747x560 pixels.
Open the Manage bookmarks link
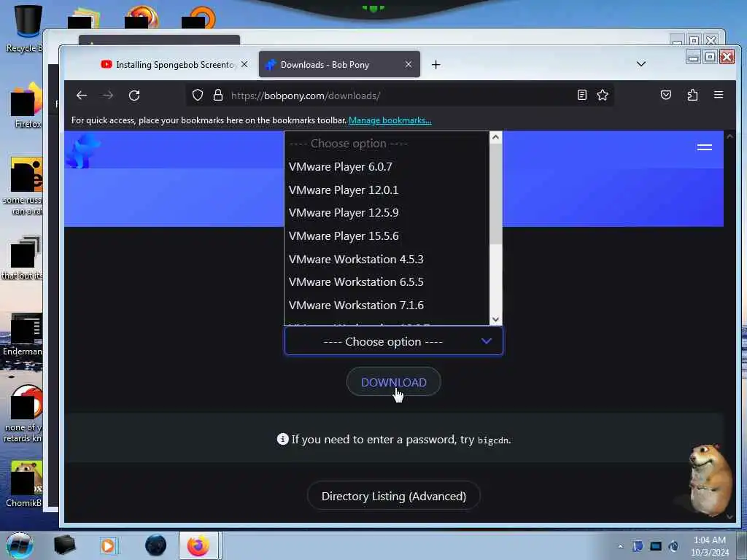390,120
